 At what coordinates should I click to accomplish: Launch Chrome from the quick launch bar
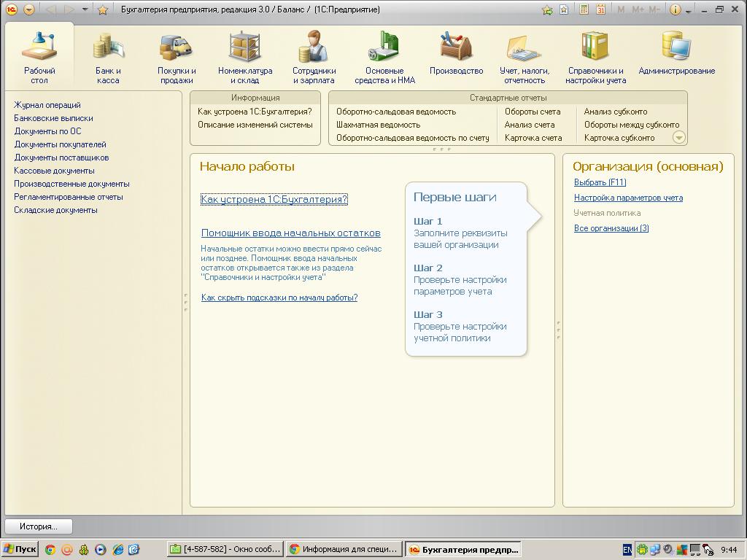point(50,550)
